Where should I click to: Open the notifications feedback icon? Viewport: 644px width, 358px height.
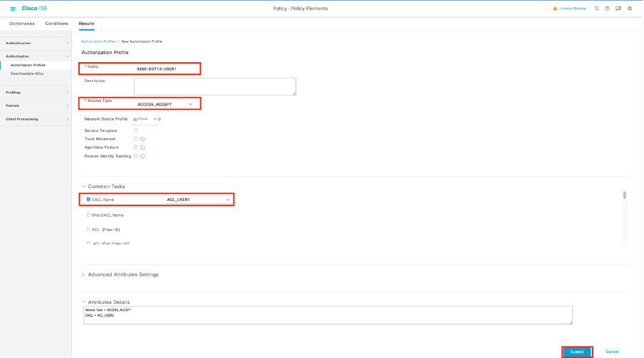pos(618,9)
